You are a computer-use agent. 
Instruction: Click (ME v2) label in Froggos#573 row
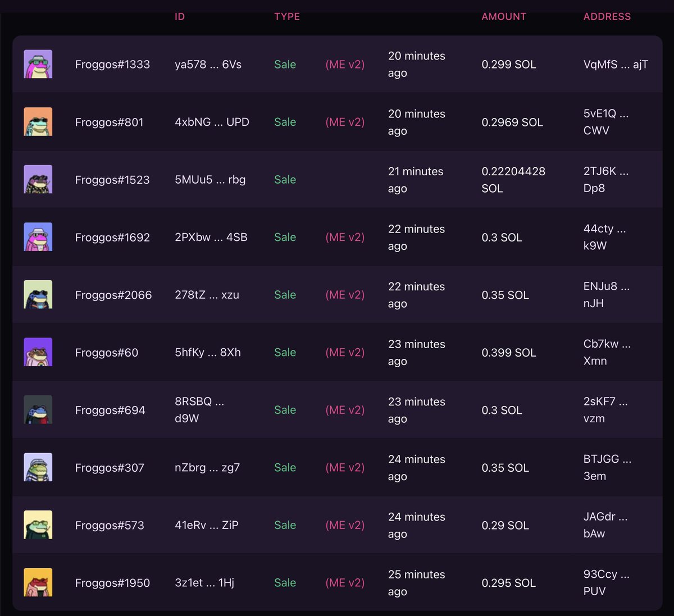click(345, 525)
